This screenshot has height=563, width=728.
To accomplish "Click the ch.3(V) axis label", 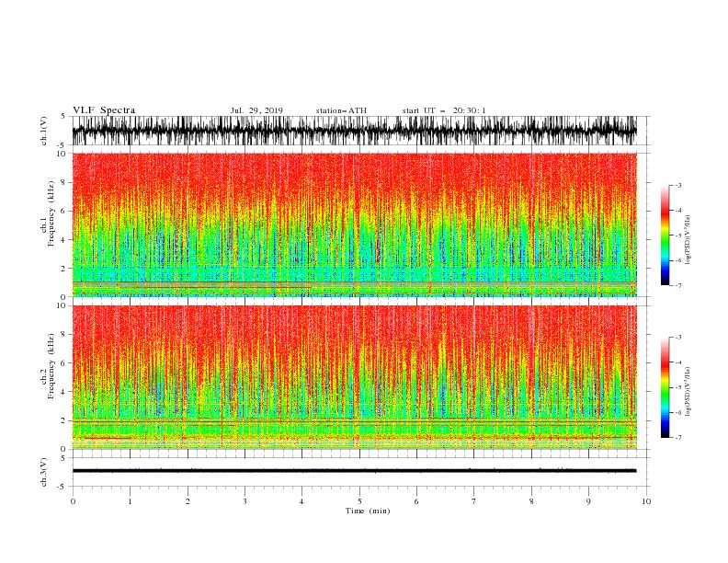I will [44, 472].
